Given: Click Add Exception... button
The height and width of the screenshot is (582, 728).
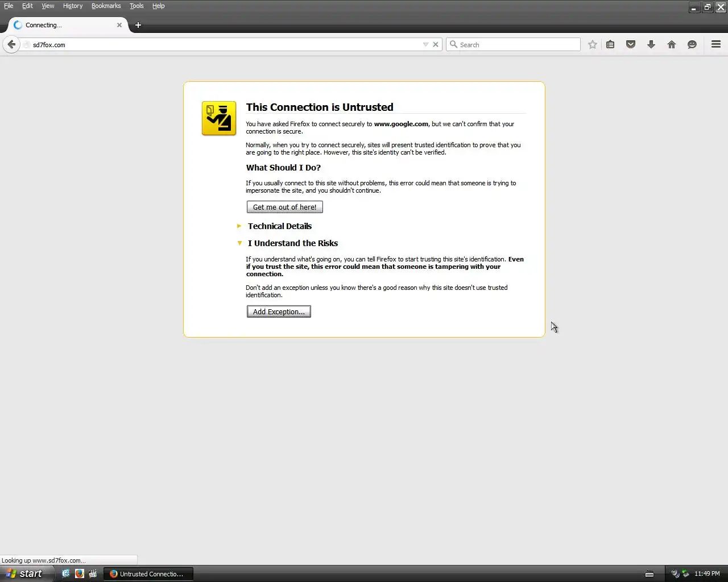Looking at the screenshot, I should point(279,311).
